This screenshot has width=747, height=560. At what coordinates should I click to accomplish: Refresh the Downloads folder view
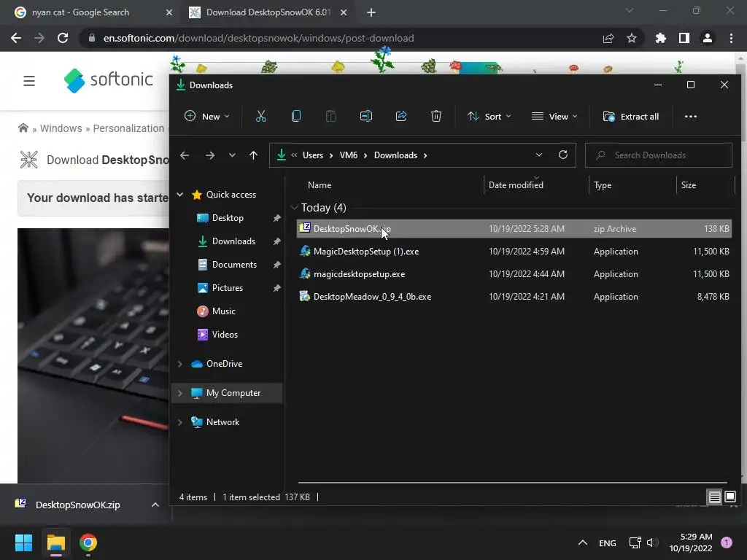[x=563, y=155]
